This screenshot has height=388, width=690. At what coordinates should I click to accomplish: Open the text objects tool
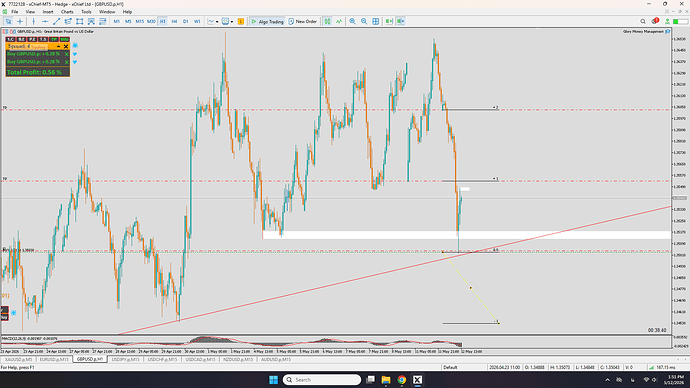point(103,21)
